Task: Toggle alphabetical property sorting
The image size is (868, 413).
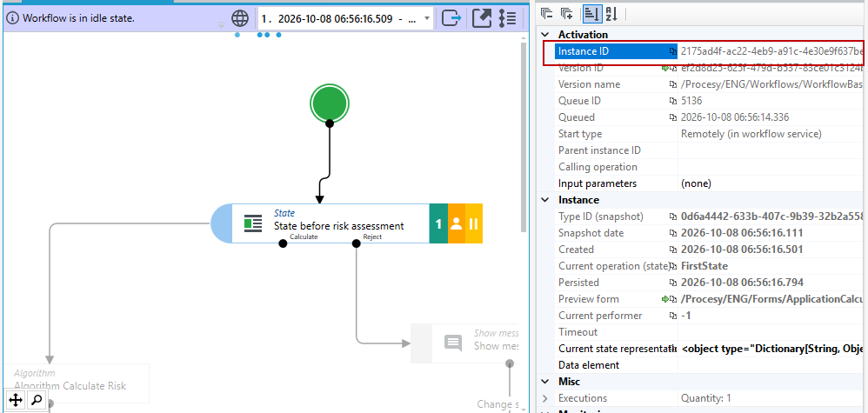Action: pos(611,13)
